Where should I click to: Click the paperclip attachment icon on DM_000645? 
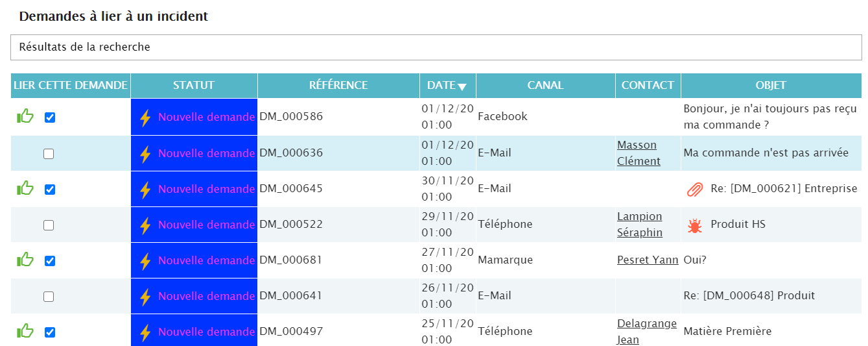[694, 189]
